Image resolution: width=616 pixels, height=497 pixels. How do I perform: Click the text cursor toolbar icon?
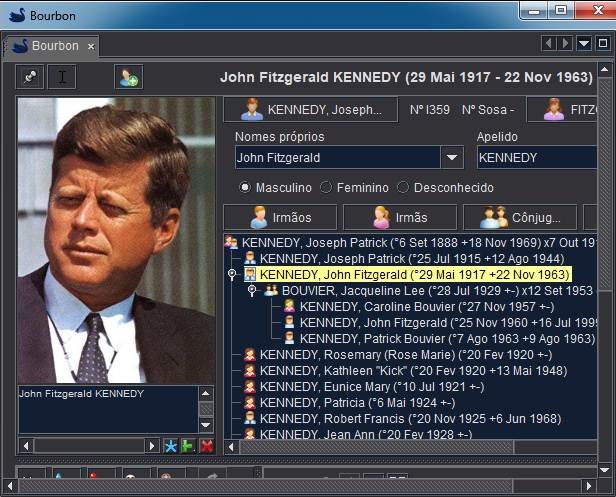62,77
